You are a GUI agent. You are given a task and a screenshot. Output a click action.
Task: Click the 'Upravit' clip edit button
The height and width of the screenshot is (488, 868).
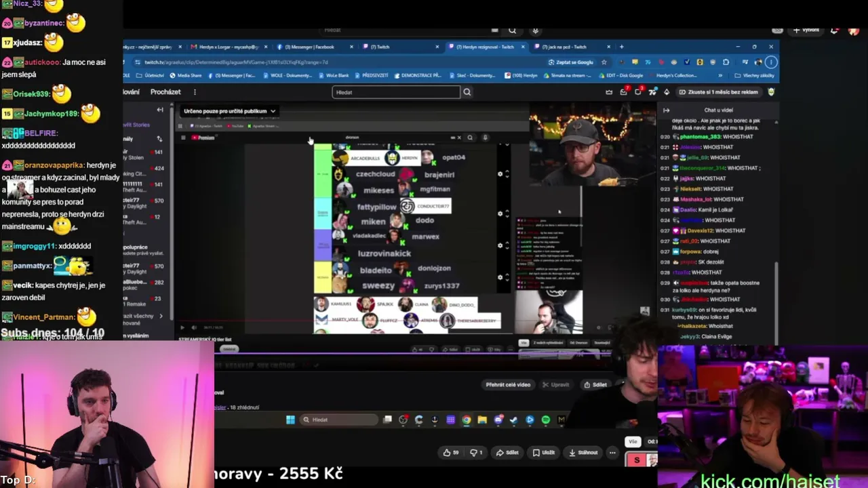[556, 385]
